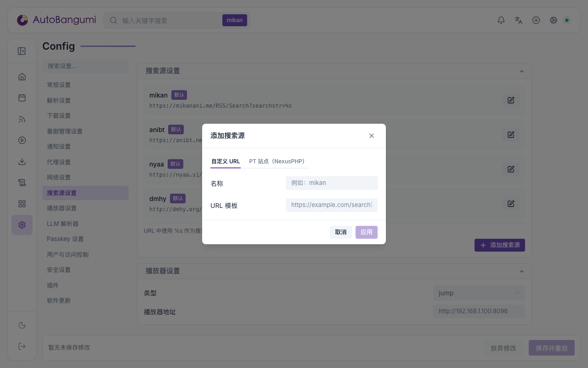The image size is (588, 368).
Task: Open the language translate icon
Action: coord(519,20)
